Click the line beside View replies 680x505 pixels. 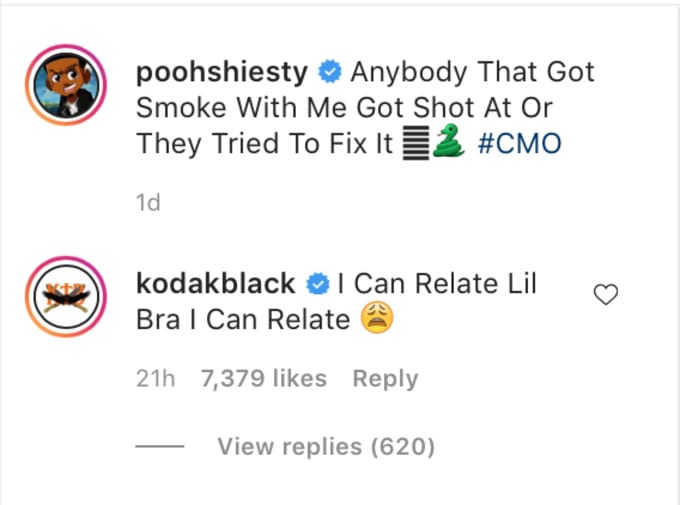tap(160, 446)
